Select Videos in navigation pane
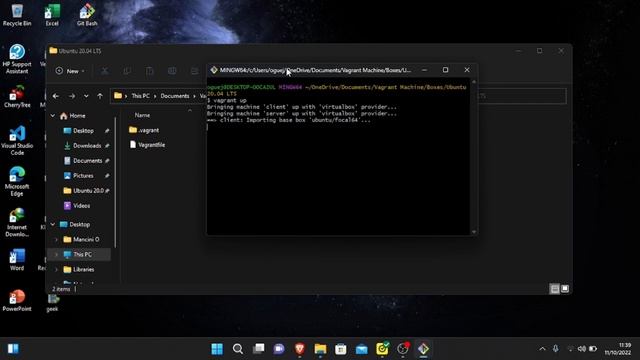 point(81,206)
